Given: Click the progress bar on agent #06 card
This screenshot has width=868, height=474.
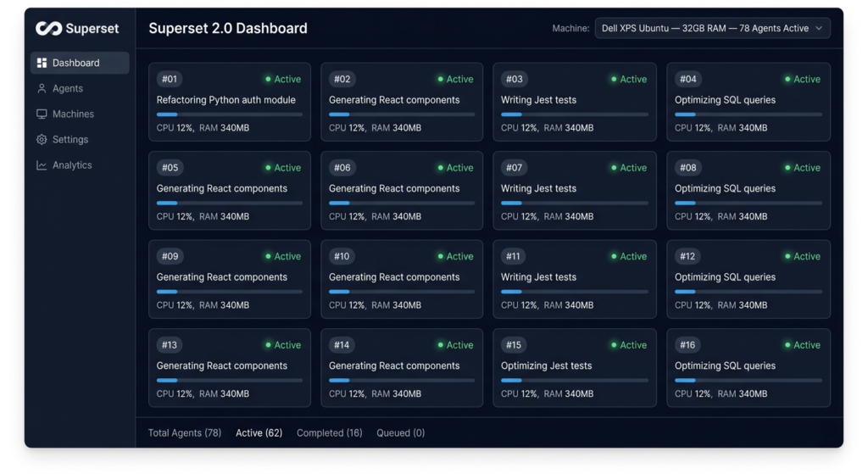Looking at the screenshot, I should [402, 204].
